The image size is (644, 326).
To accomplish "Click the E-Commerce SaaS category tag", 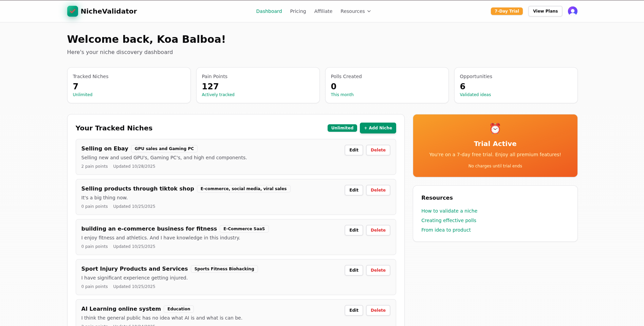I will pyautogui.click(x=244, y=229).
